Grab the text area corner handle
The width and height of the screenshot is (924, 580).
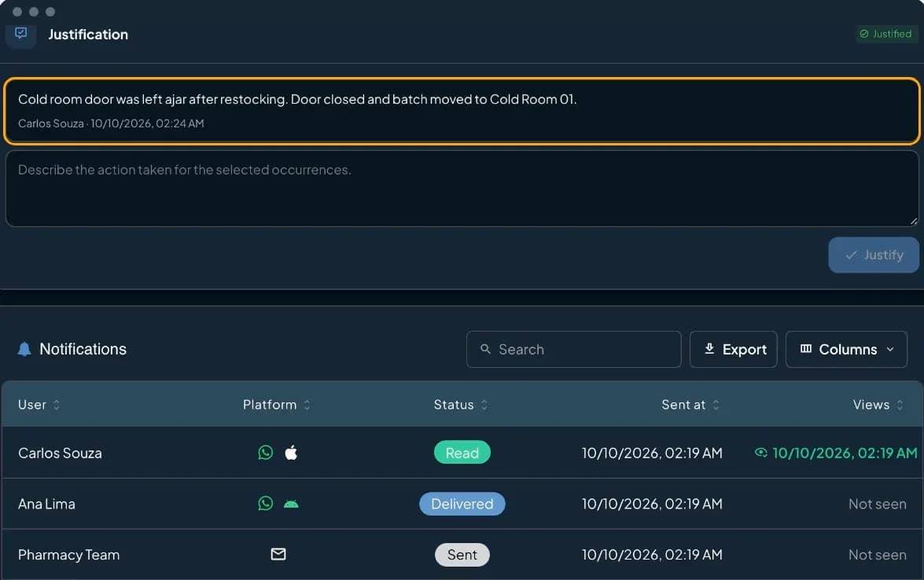pyautogui.click(x=914, y=221)
